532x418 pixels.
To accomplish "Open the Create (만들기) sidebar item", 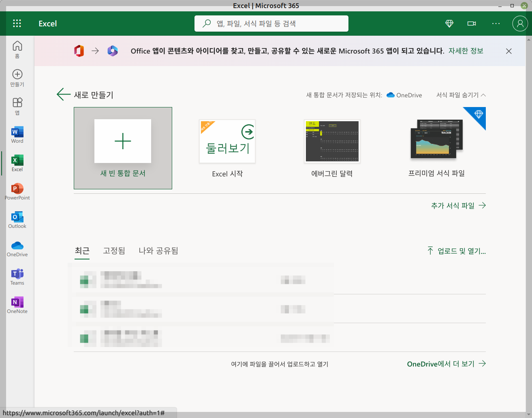I will (17, 78).
